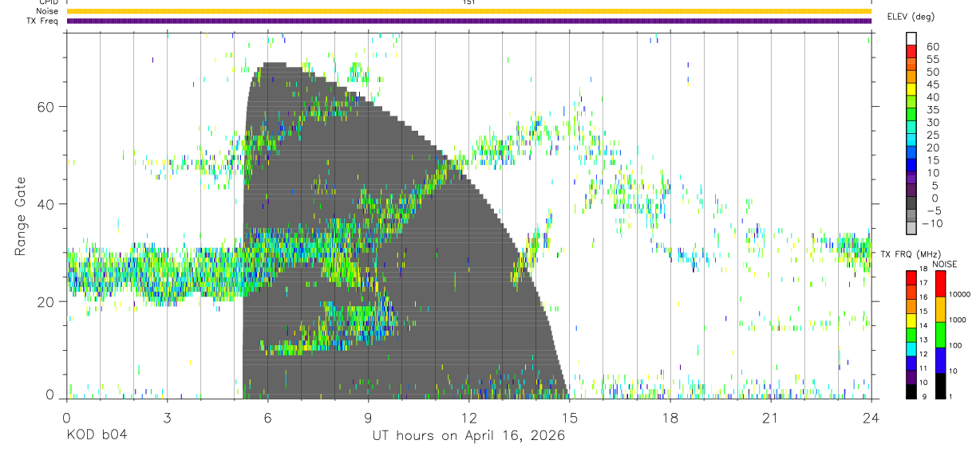Select the lightest gray ELEV segment above -10
Screen dimensions: 980x452
(x=911, y=229)
